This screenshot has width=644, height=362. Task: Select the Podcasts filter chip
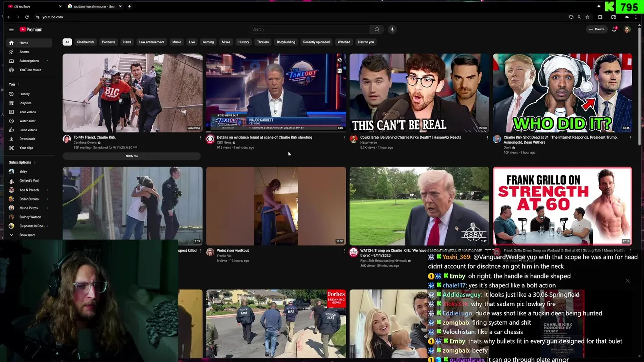(x=108, y=42)
